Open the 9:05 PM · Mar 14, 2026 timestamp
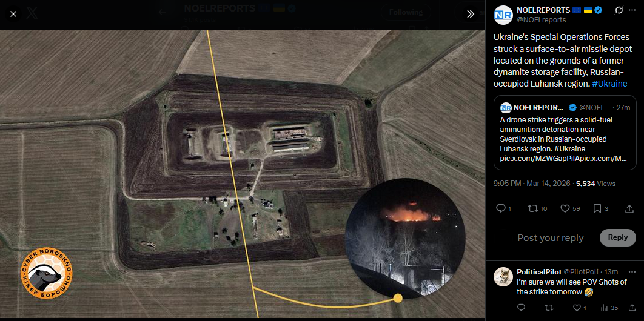This screenshot has height=321, width=644. point(532,184)
